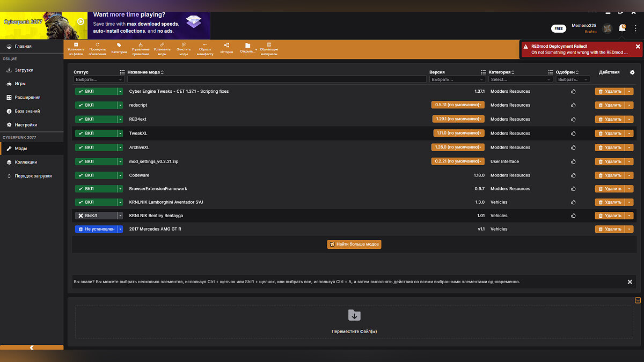Open the History toolbar icon

(x=226, y=45)
